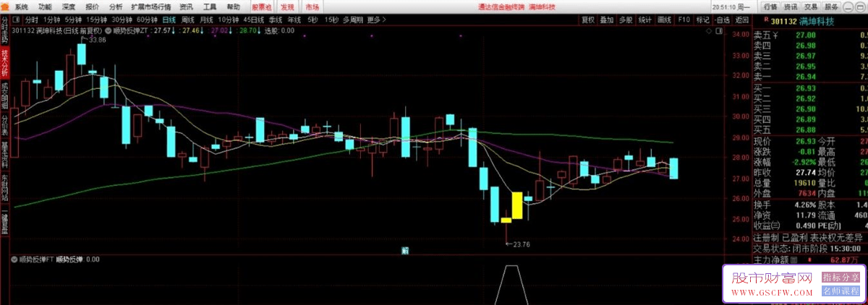Click the home logo icon in the menu bar
The width and height of the screenshot is (868, 305).
point(5,5)
